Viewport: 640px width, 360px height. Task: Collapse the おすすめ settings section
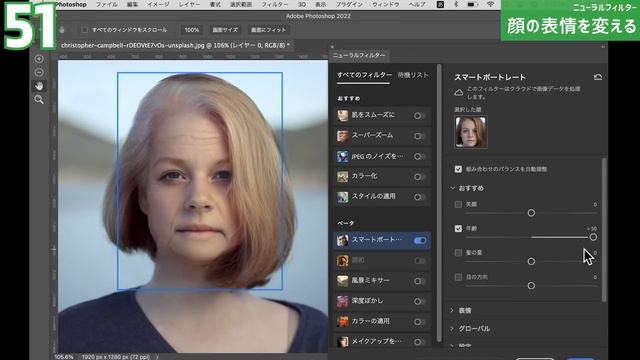tap(453, 188)
